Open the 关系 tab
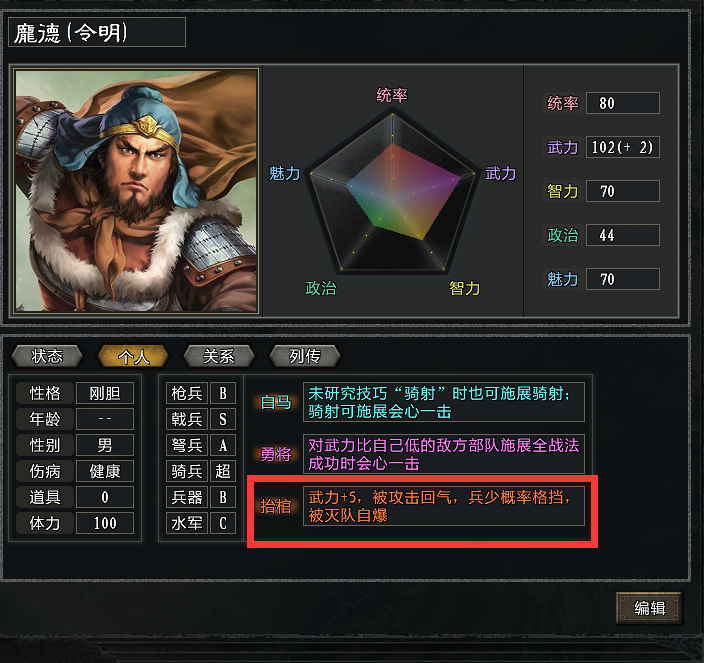 [219, 356]
